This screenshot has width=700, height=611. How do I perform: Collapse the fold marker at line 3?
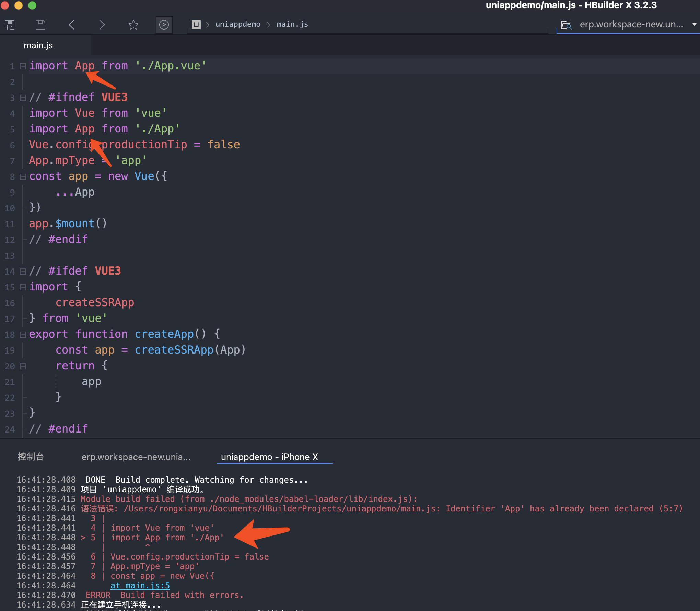(x=23, y=98)
